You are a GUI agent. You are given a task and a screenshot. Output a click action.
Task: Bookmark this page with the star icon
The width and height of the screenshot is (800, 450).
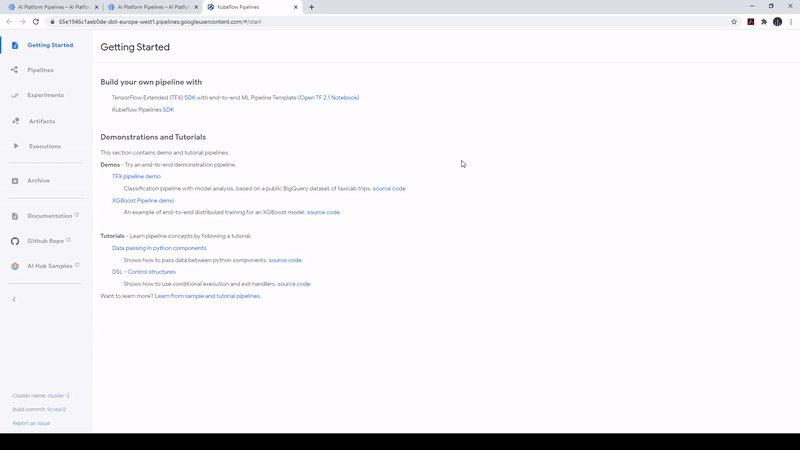(734, 22)
